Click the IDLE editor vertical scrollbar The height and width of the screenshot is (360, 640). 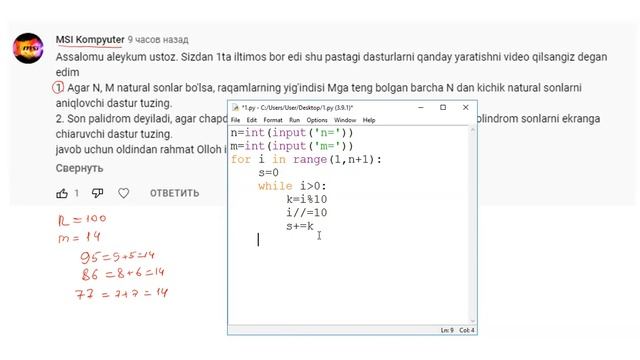pyautogui.click(x=473, y=225)
